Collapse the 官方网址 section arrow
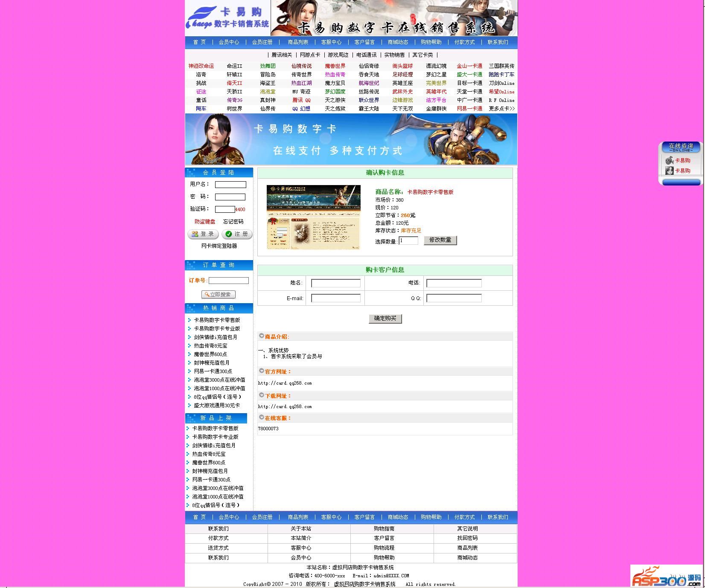This screenshot has height=588, width=705. pos(262,371)
